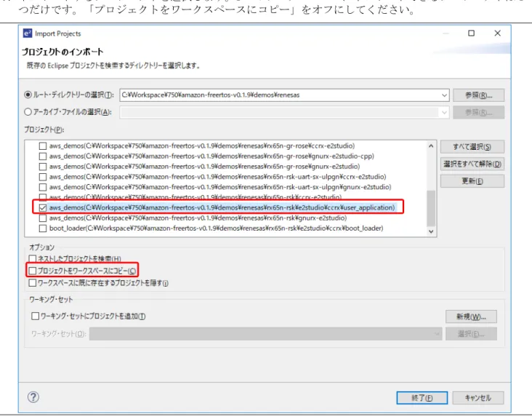Viewport: 532px width, 419px height.
Task: Click the すべて選択(S) select all button
Action: [x=472, y=147]
